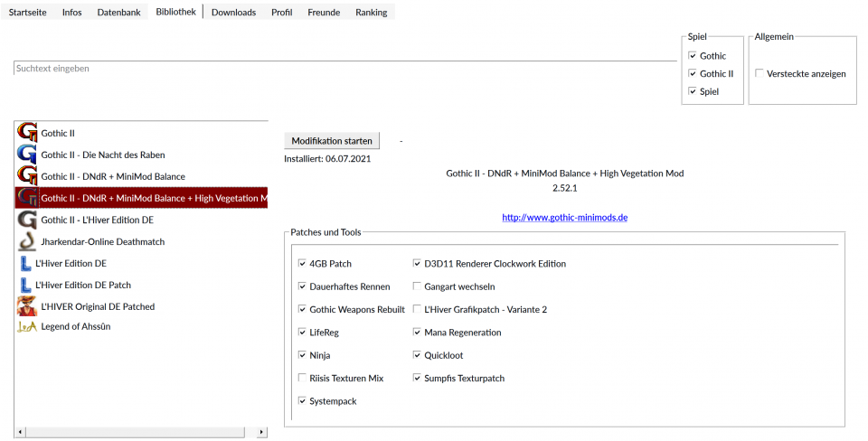Select "Gothic II - DNdR + MiniMod Balance" row
This screenshot has height=441, width=868.
click(141, 176)
